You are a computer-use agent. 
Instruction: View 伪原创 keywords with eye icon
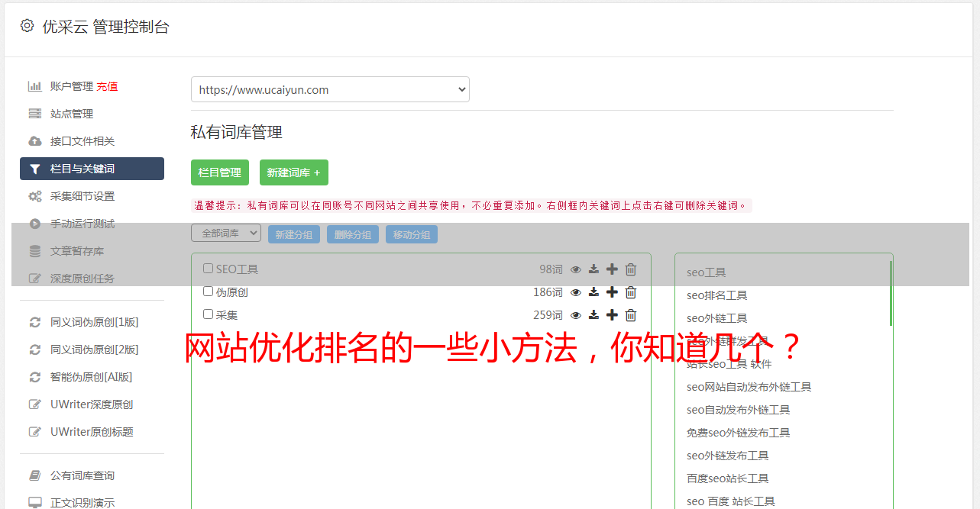point(576,292)
